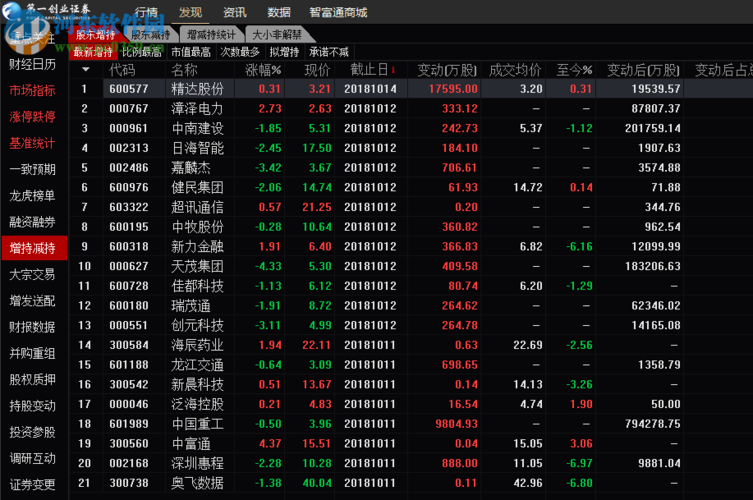The height and width of the screenshot is (500, 753).
Task: Sort by 成交均价 column header
Action: pyautogui.click(x=515, y=70)
